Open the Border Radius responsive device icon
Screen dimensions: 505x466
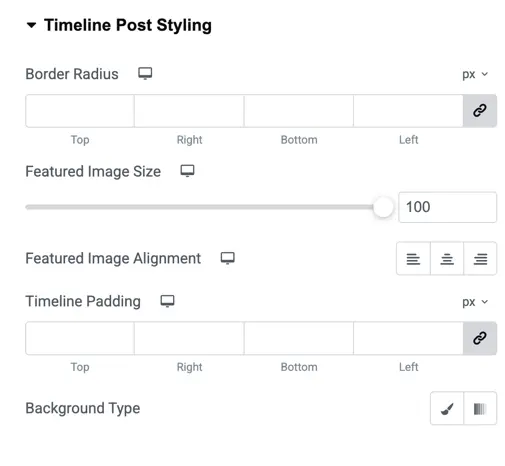[145, 73]
